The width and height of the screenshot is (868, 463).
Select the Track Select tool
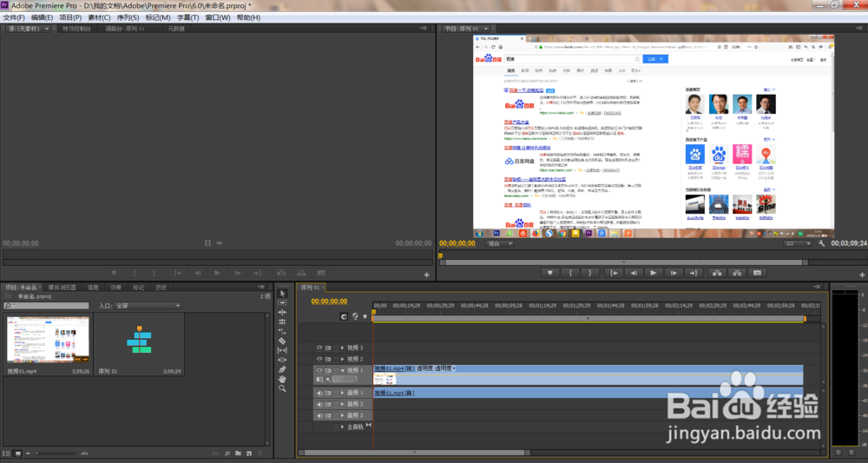[282, 303]
